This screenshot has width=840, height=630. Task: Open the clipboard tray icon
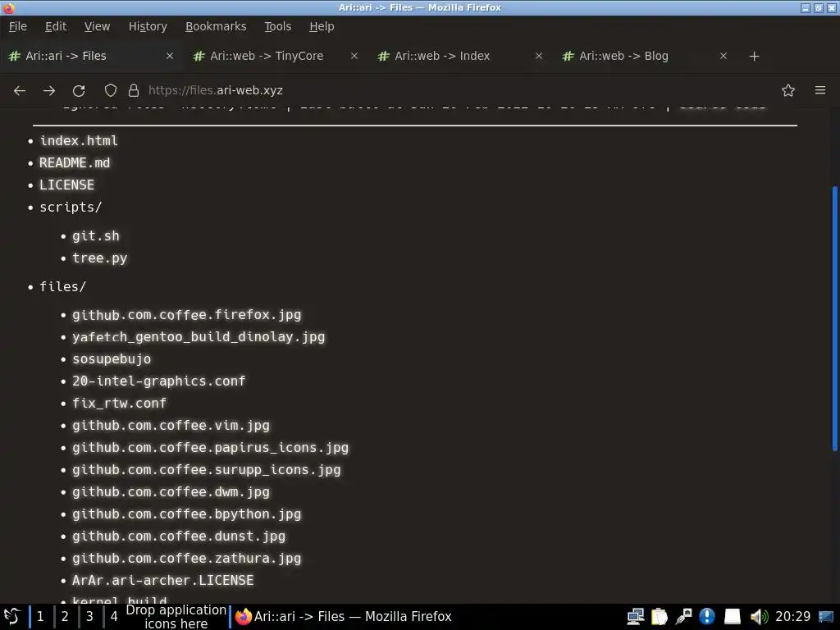[660, 617]
